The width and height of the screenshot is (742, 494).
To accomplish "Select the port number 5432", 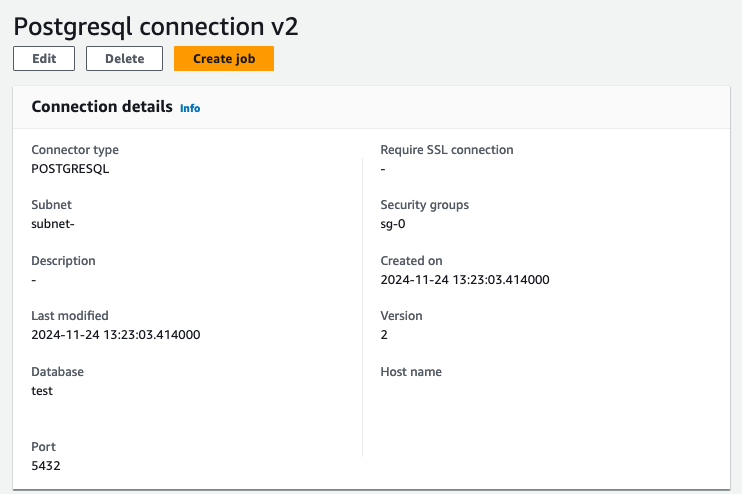I will point(46,466).
